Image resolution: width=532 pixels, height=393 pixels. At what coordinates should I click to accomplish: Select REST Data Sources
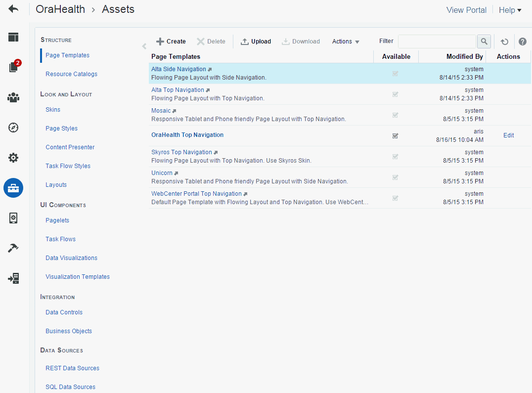72,368
